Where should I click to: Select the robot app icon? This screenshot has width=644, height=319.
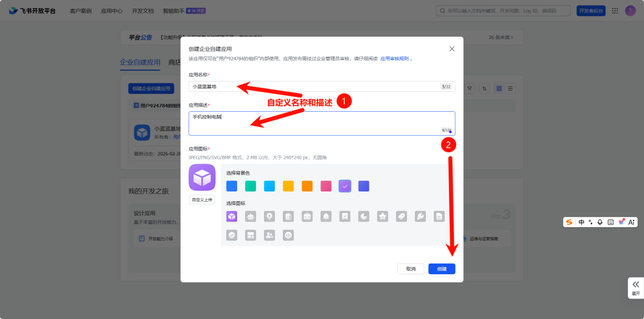tap(250, 216)
